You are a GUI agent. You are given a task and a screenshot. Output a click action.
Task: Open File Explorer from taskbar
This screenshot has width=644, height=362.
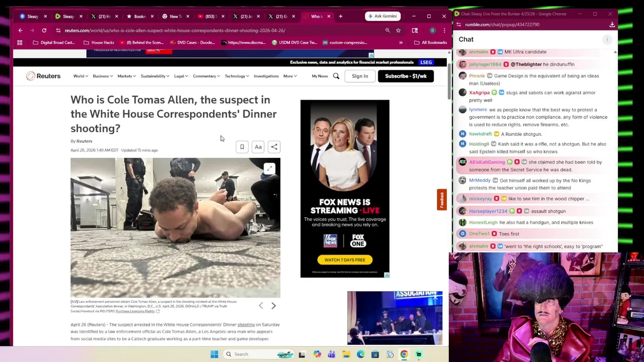[346, 354]
